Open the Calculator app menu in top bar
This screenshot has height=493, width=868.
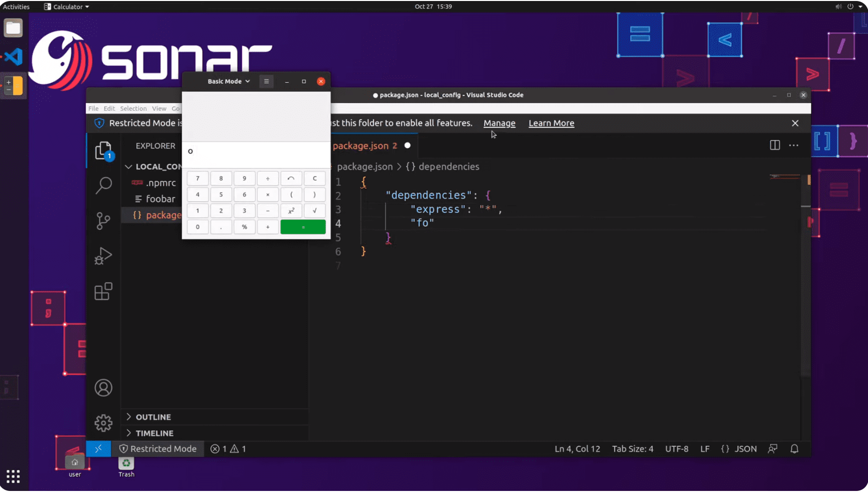[66, 7]
